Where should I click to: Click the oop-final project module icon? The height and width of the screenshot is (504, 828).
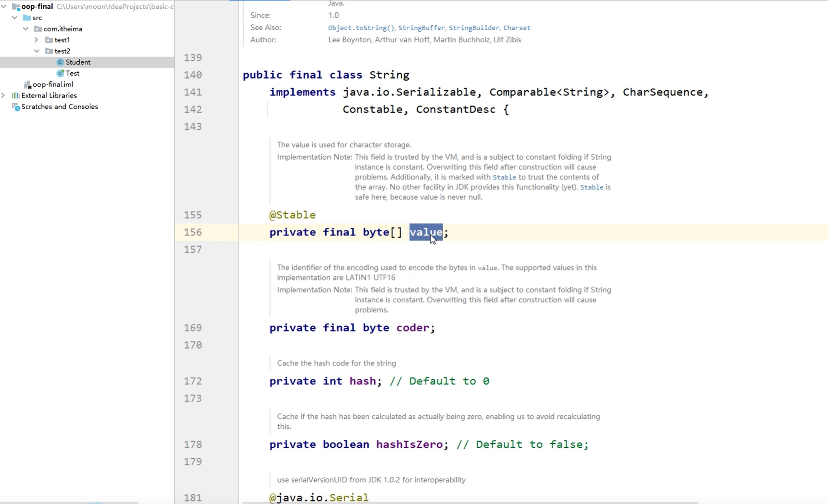point(16,6)
